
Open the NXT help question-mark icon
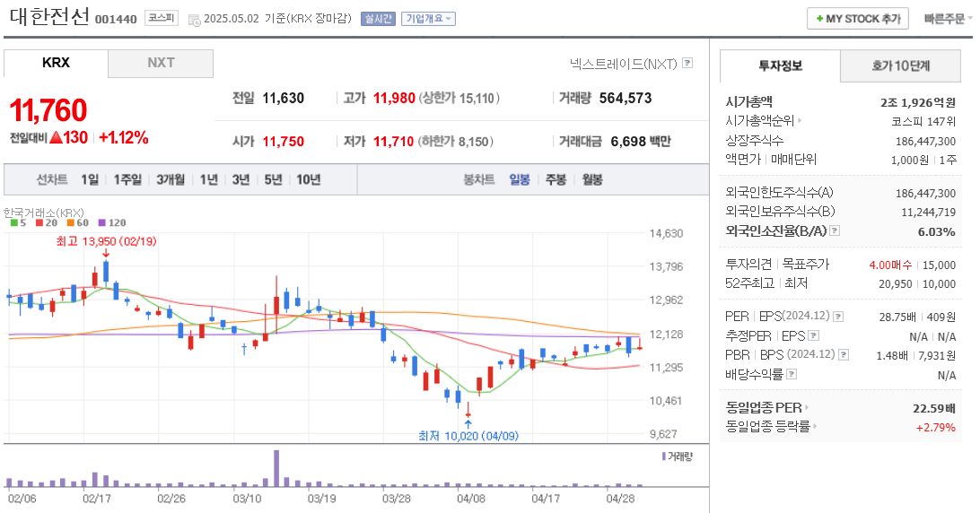click(x=687, y=63)
